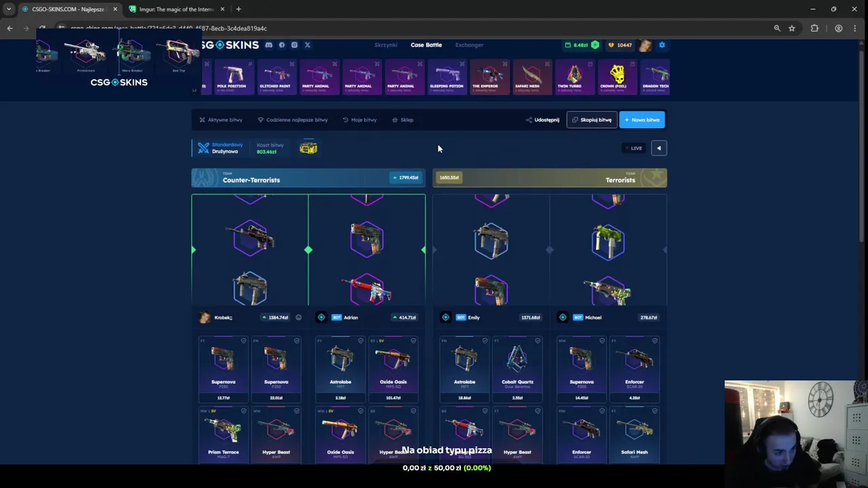Click shield icon on Adrian's Astrolabe card

(361, 341)
